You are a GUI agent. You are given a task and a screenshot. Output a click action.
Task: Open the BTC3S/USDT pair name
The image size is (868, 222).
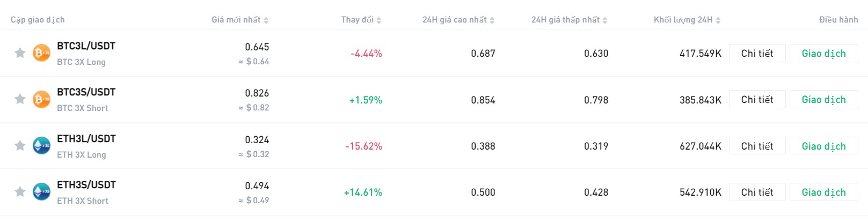tap(86, 92)
